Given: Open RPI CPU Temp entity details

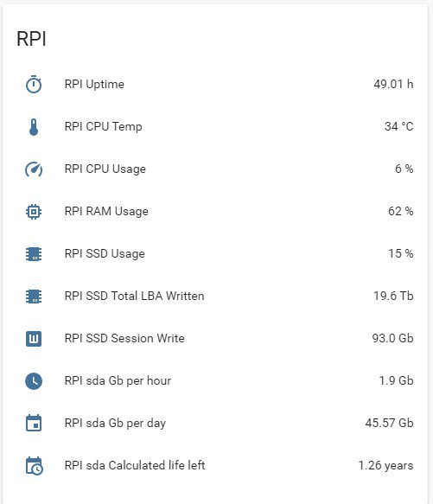Looking at the screenshot, I should coord(103,126).
